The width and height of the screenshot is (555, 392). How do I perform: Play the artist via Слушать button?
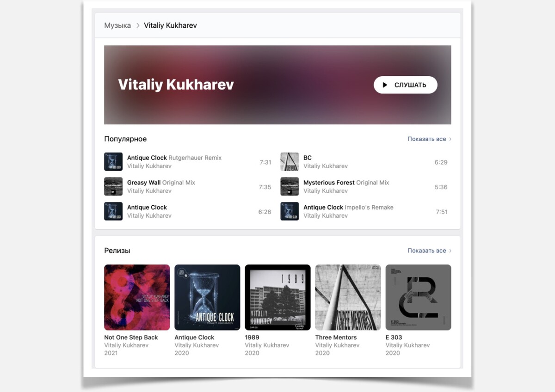click(x=405, y=85)
